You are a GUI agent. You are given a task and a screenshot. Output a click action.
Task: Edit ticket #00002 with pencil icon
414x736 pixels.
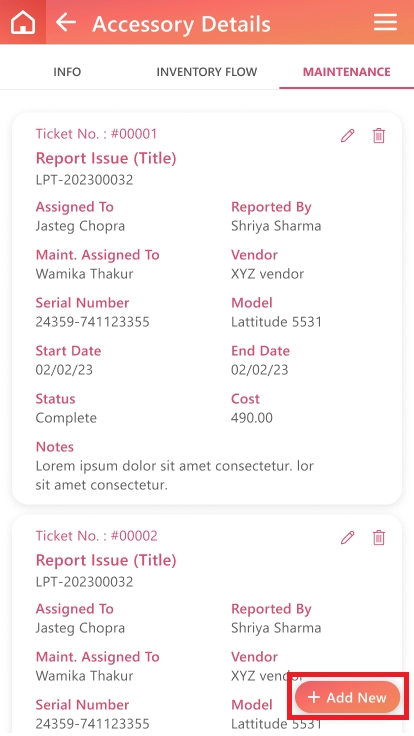pos(347,537)
